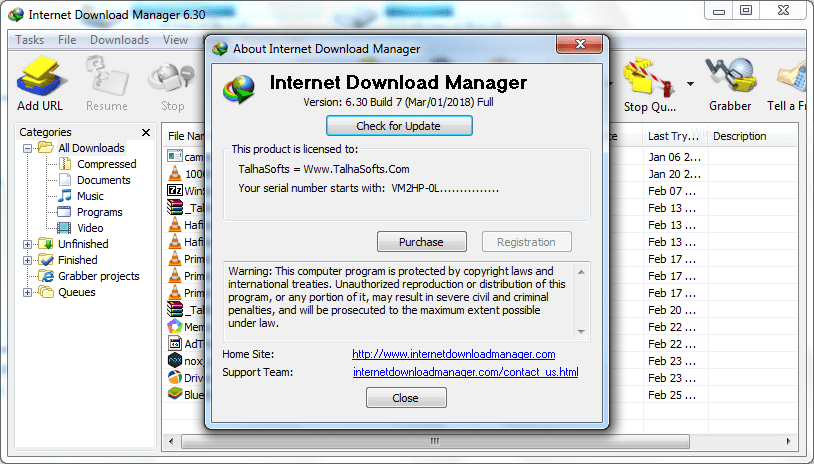Viewport: 814px width, 464px height.
Task: Select the Unfinished folder icon
Action: point(46,244)
